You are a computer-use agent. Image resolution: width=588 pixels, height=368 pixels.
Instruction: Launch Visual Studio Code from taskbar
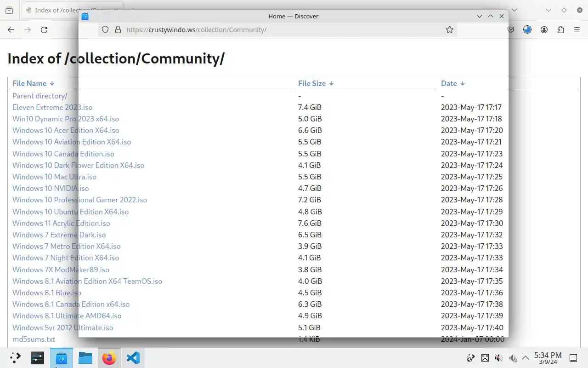(x=133, y=358)
